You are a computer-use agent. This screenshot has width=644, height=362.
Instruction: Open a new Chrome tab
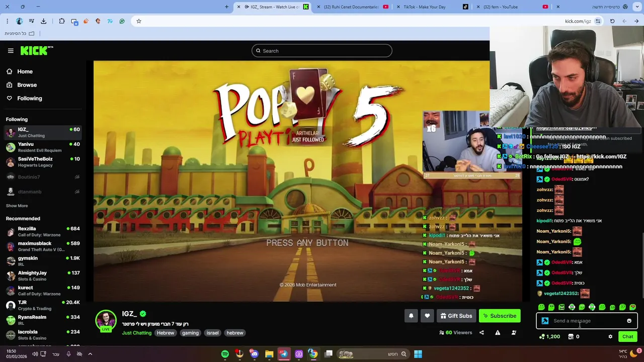[226, 7]
